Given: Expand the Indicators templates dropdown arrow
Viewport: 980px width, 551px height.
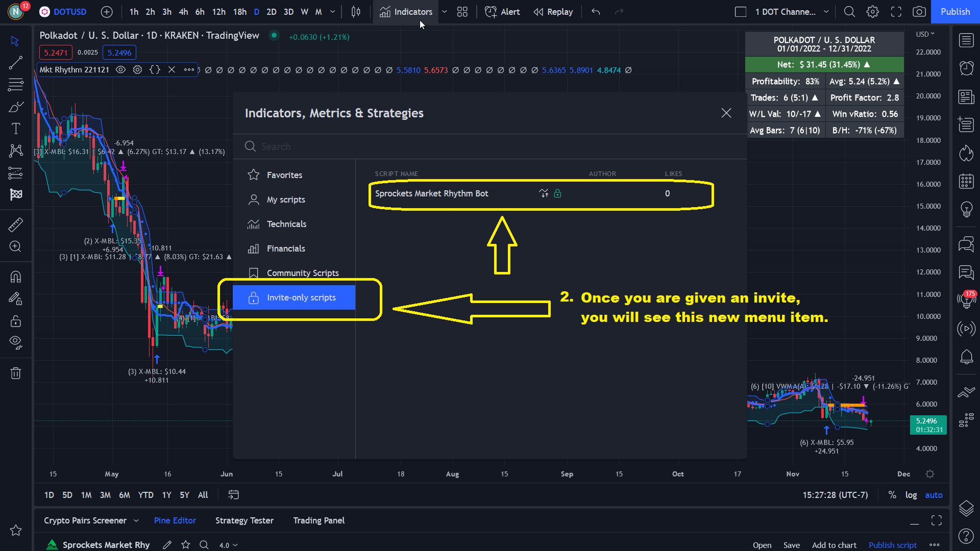Looking at the screenshot, I should pos(445,12).
